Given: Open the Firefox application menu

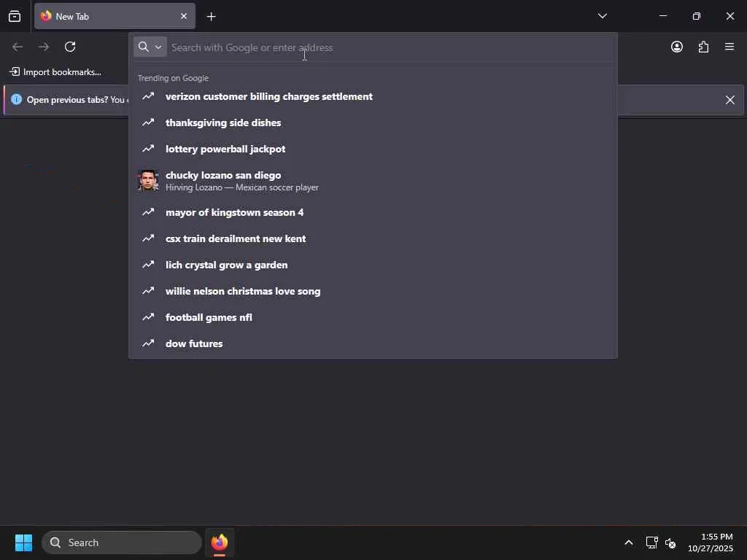Looking at the screenshot, I should (729, 47).
